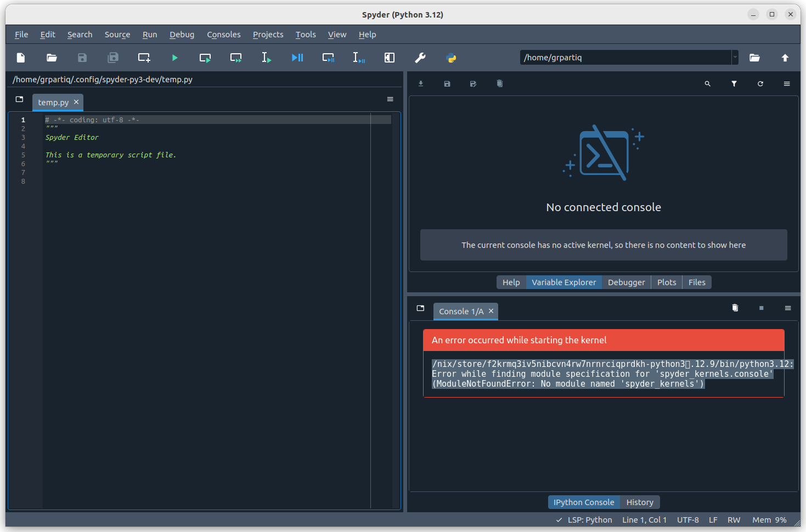Viewport: 806px width, 532px height.
Task: Open the Tools menu
Action: (x=306, y=35)
